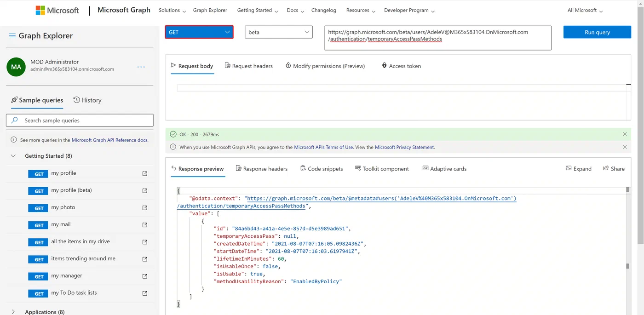This screenshot has width=644, height=315.
Task: Open 'my profile' docs external link icon
Action: (x=145, y=174)
